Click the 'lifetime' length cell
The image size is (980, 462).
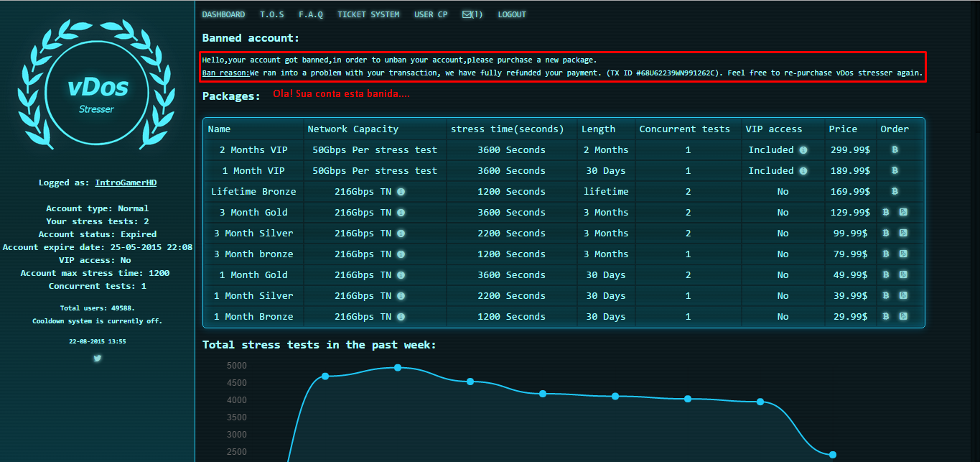click(x=606, y=192)
